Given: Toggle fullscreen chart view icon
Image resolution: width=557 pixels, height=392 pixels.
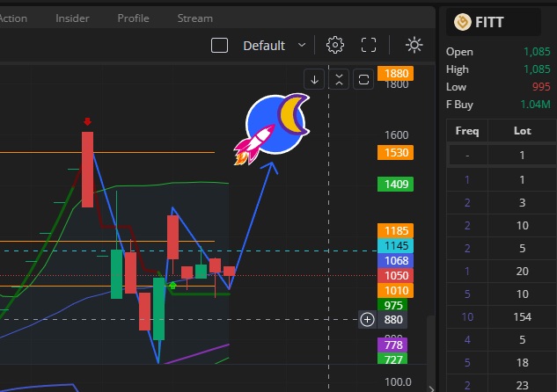Looking at the screenshot, I should point(369,45).
